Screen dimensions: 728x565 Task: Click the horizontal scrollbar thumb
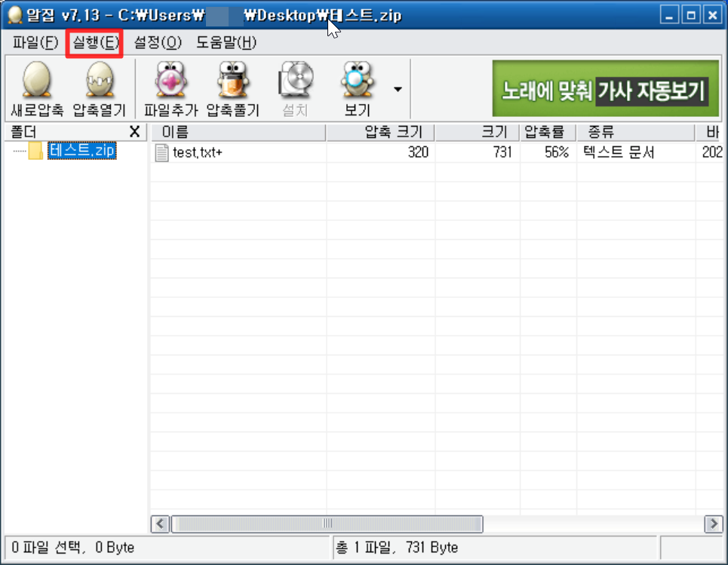(327, 524)
